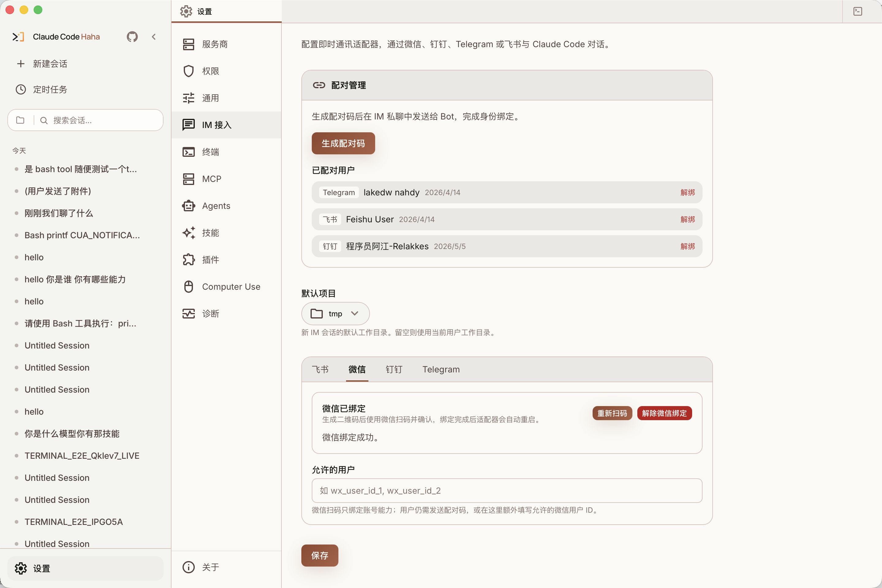Open session '刚刚我们聊了什么'
Viewport: 882px width, 588px height.
[85, 213]
